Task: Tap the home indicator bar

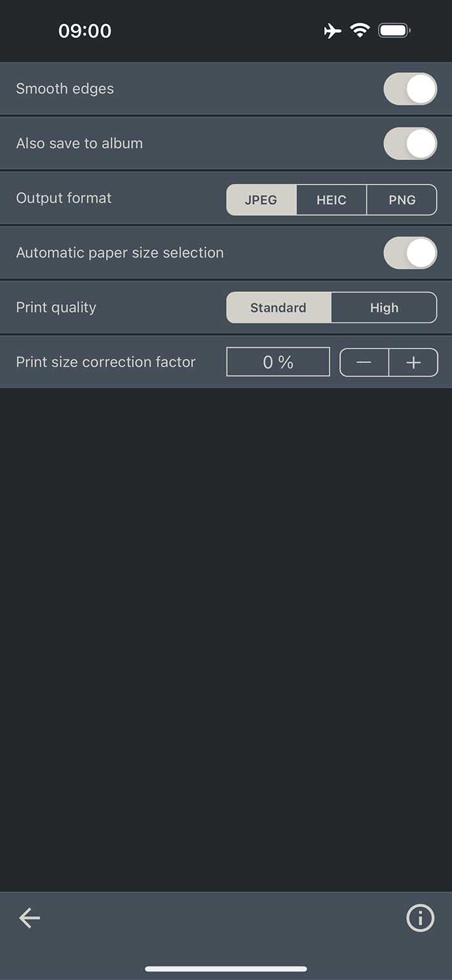Action: tap(226, 968)
